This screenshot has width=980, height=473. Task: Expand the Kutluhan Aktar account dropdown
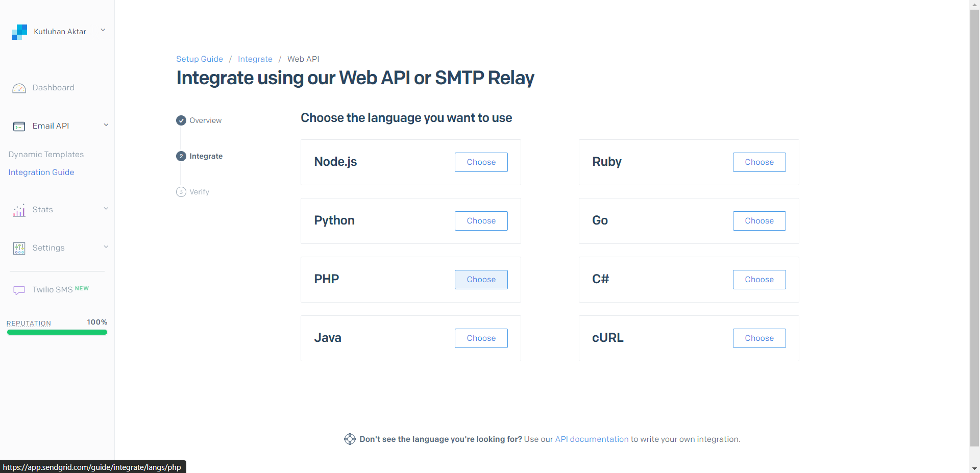[103, 30]
